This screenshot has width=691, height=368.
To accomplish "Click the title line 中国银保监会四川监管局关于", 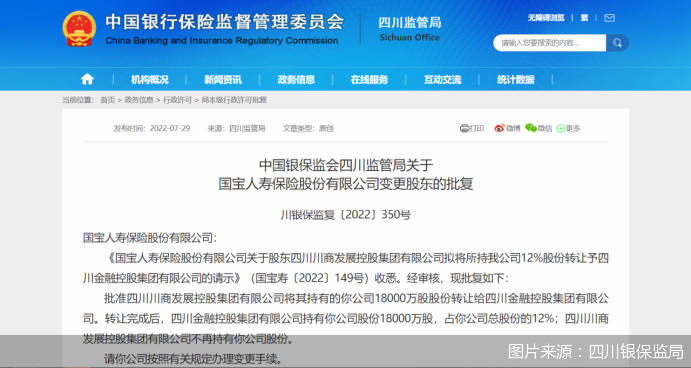I will coord(346,165).
